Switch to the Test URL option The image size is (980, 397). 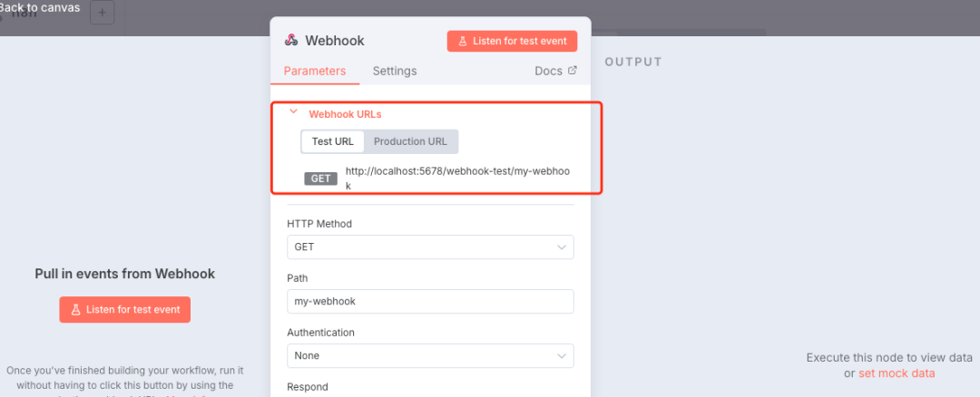point(333,141)
